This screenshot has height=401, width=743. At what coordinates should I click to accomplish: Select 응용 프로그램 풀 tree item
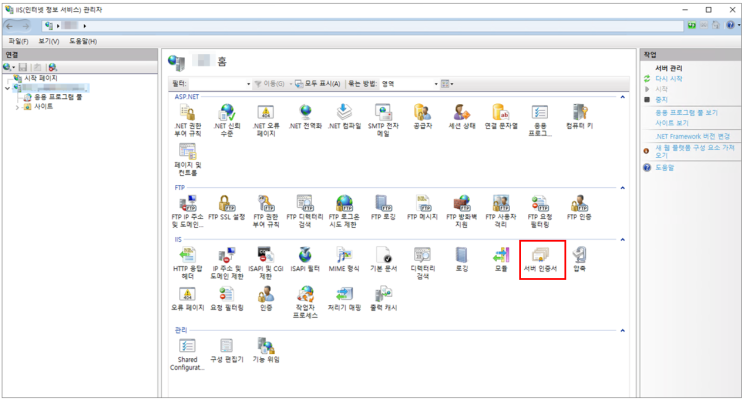(58, 97)
